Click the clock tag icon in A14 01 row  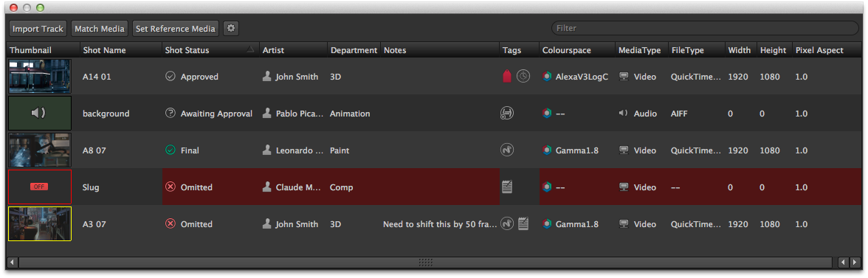523,76
